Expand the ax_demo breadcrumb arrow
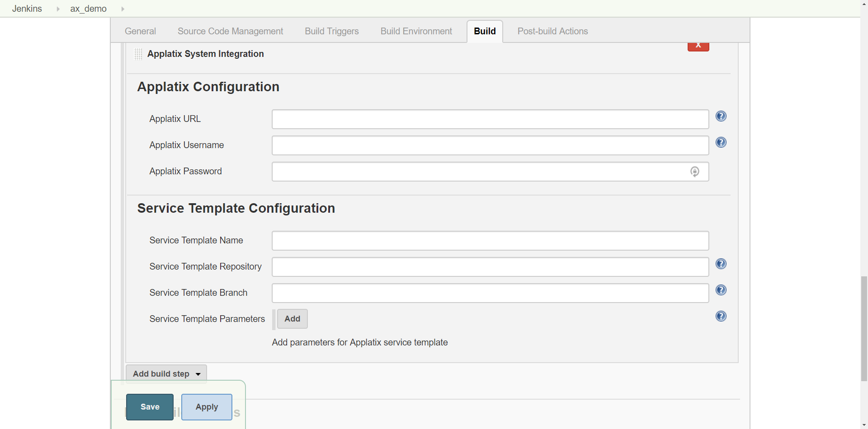Viewport: 868px width, 429px height. point(123,9)
